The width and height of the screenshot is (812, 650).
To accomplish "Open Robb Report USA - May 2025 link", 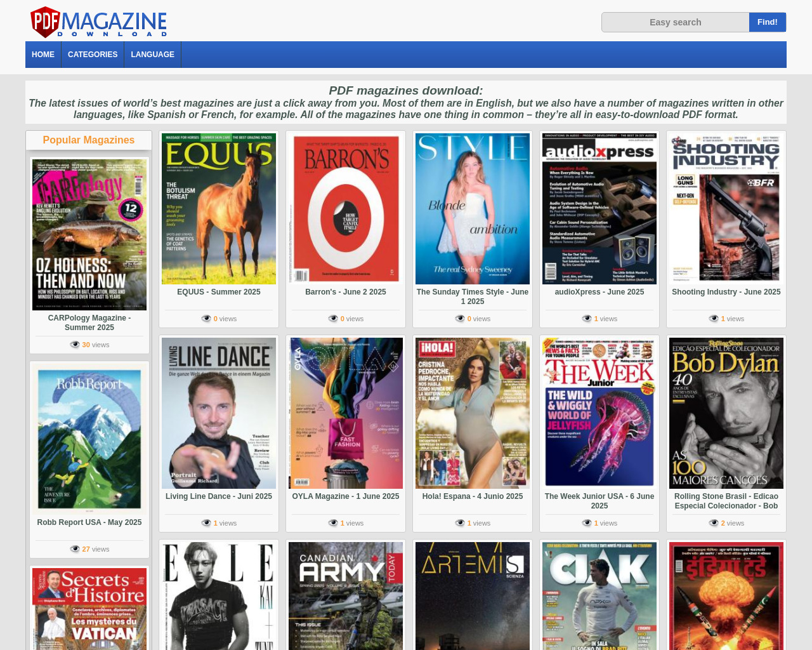I will point(89,522).
